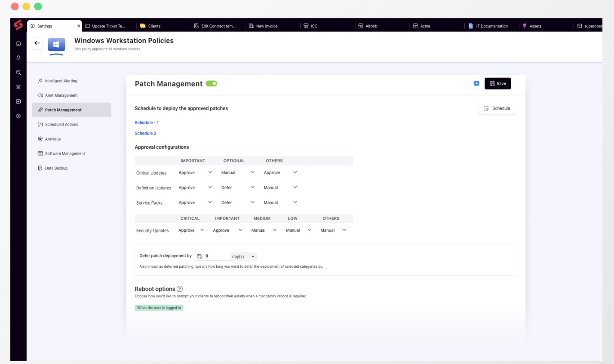The height and width of the screenshot is (364, 614).
Task: Edit the defer deployment days field
Action: pos(215,256)
